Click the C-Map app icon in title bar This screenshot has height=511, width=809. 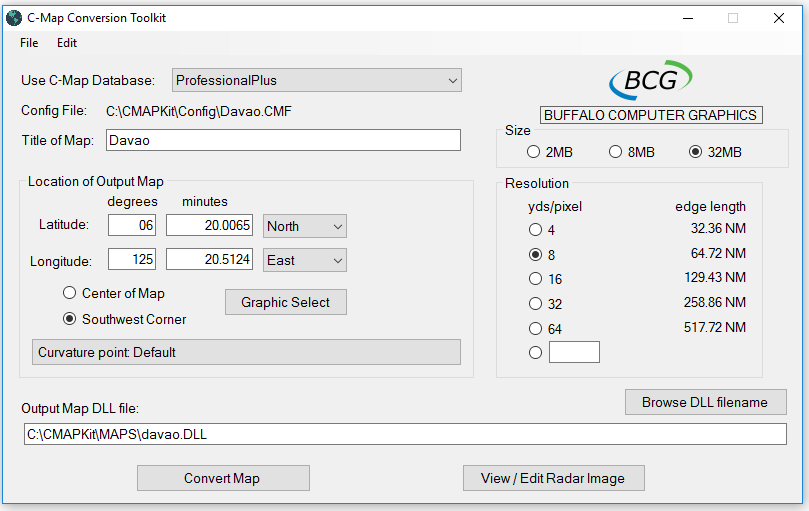click(x=14, y=17)
